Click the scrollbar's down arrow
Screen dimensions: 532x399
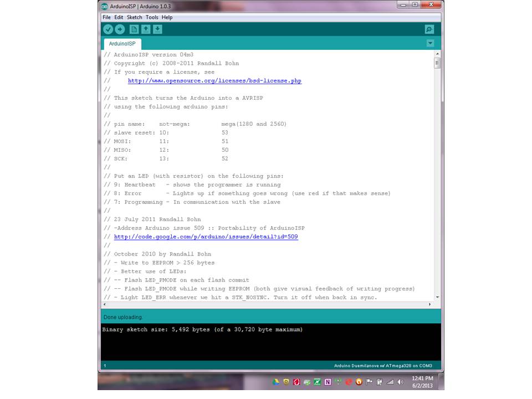tap(437, 297)
